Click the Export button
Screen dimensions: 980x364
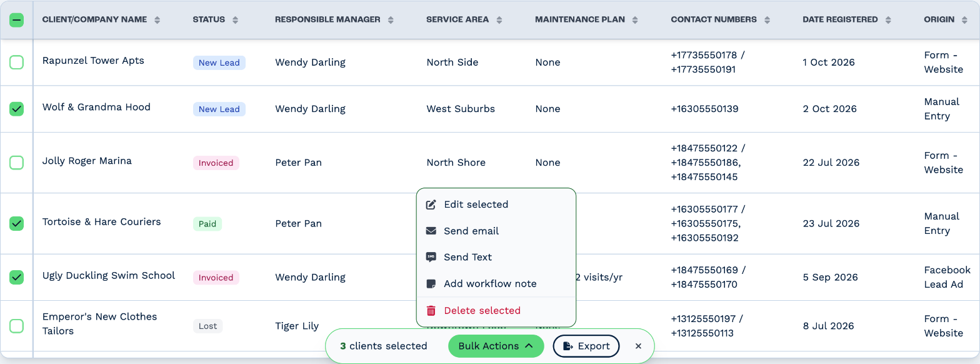coord(586,346)
